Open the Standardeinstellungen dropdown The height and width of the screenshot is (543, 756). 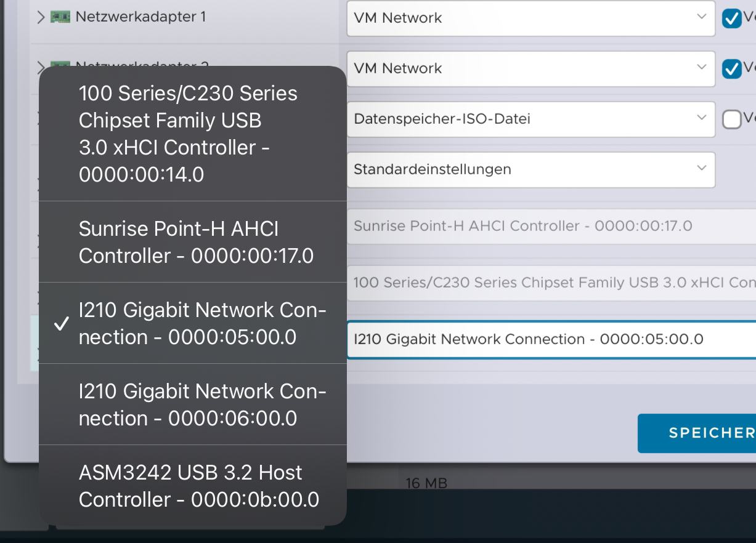[530, 169]
